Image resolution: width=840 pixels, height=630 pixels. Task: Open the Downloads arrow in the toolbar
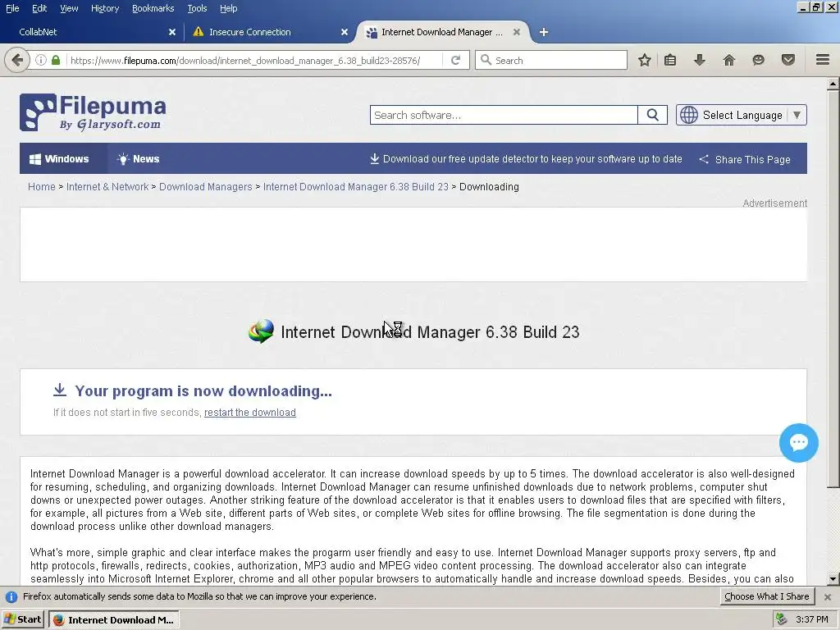699,60
